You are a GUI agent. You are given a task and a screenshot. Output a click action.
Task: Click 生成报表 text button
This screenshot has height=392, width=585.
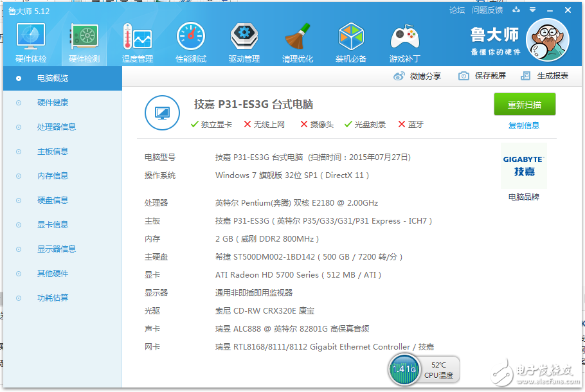pos(553,76)
